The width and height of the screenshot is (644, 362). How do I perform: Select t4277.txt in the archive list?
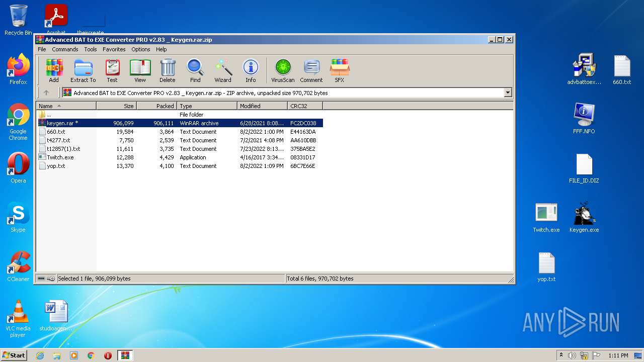click(180, 140)
